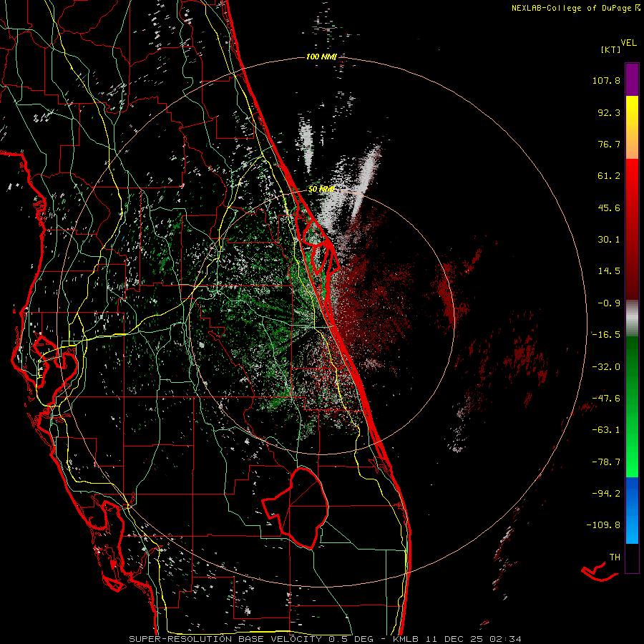
Task: Click the 14.5 velocity scale value
Action: 609,271
